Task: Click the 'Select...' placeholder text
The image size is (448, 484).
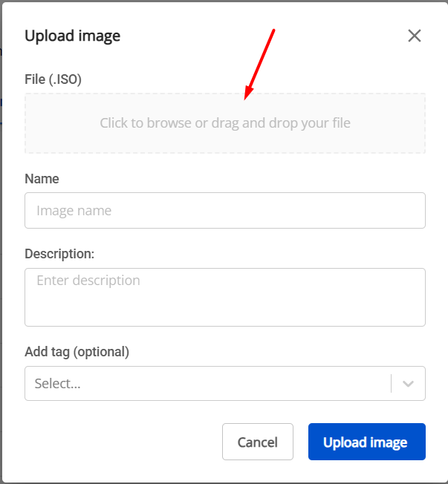Action: pos(57,384)
